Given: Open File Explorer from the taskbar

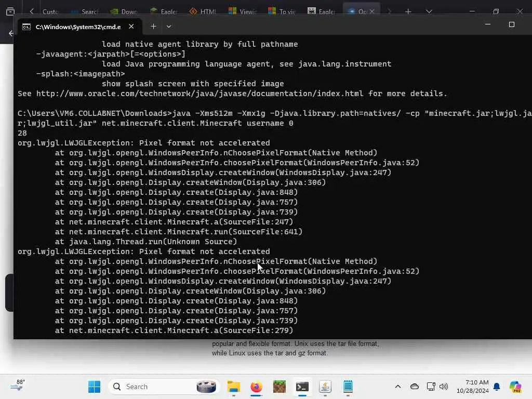Looking at the screenshot, I should [x=233, y=387].
